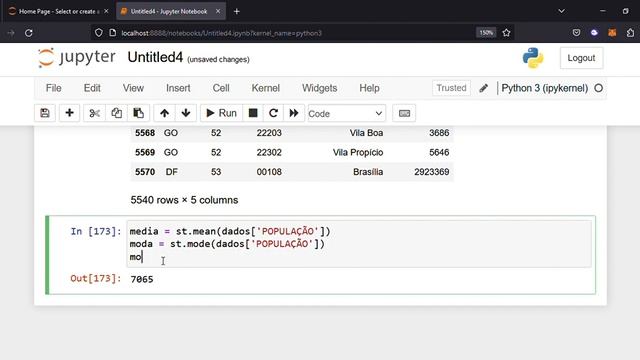
Task: Close the Untitled4 browser tab
Action: click(218, 11)
